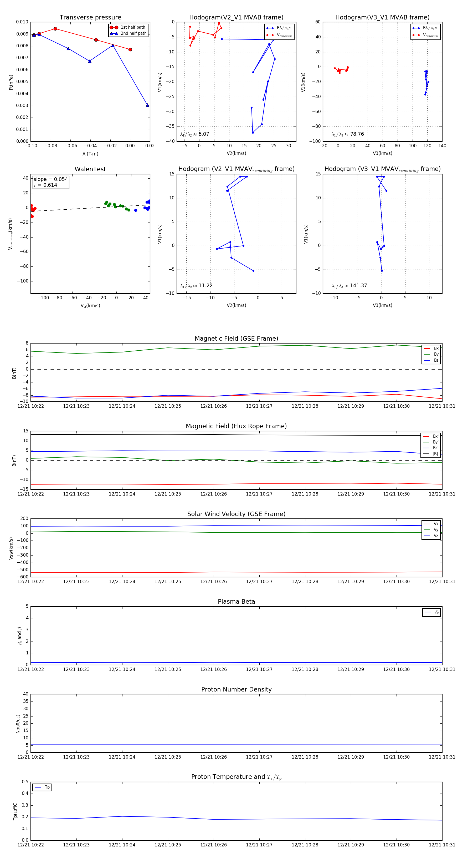
Task: Click the "Solar Wind Velocity (GSE Frame)" title
Action: coord(236,514)
